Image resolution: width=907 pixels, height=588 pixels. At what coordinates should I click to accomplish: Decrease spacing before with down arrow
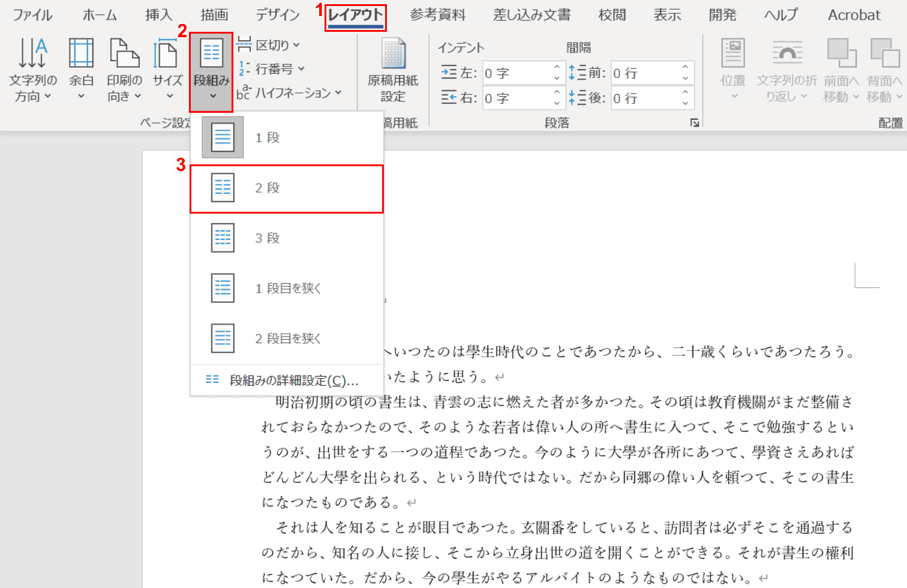pos(686,79)
